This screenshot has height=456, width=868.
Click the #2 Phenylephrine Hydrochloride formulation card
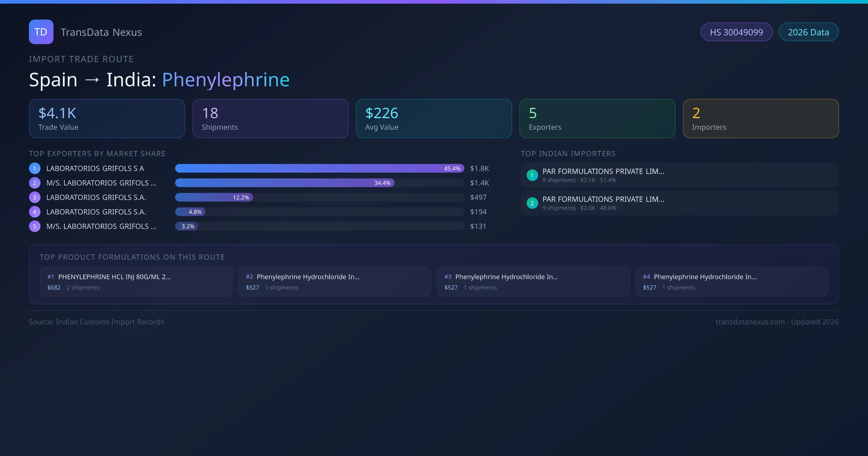point(334,282)
